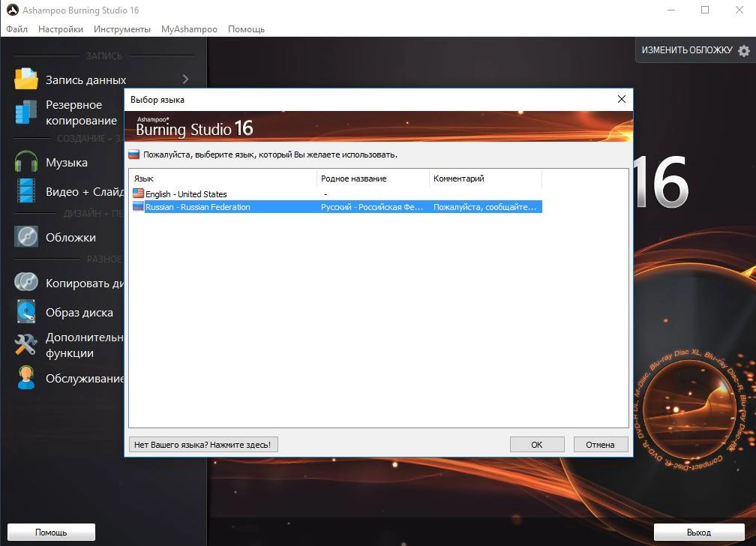Image resolution: width=756 pixels, height=546 pixels.
Task: Click the Выход button
Action: (x=699, y=532)
